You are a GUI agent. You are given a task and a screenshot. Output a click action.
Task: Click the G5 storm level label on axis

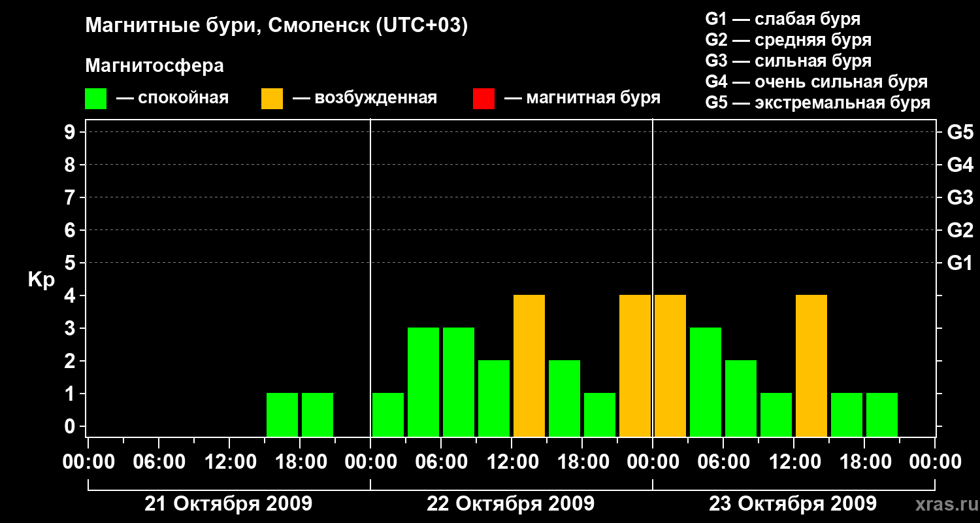pos(960,132)
